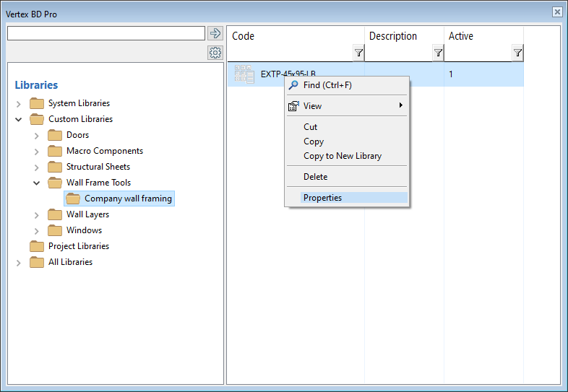Viewport: 568px width, 392px height.
Task: Click the Company wall framing folder icon
Action: (x=73, y=199)
